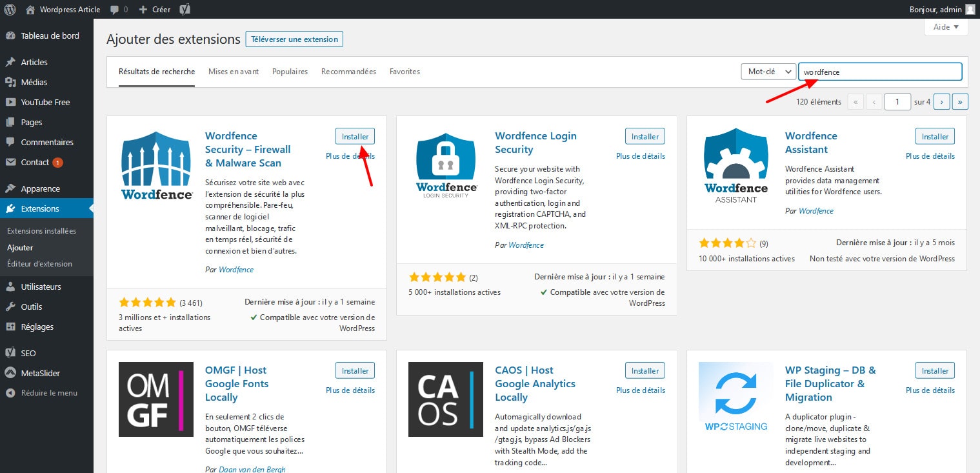Install WP Staging plugin
Image resolution: width=980 pixels, height=473 pixels.
coord(935,370)
